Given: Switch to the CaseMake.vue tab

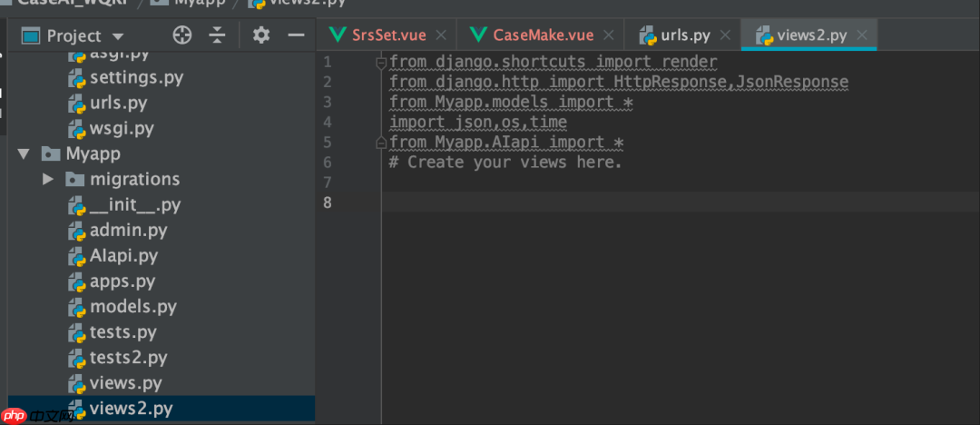Looking at the screenshot, I should click(x=543, y=35).
